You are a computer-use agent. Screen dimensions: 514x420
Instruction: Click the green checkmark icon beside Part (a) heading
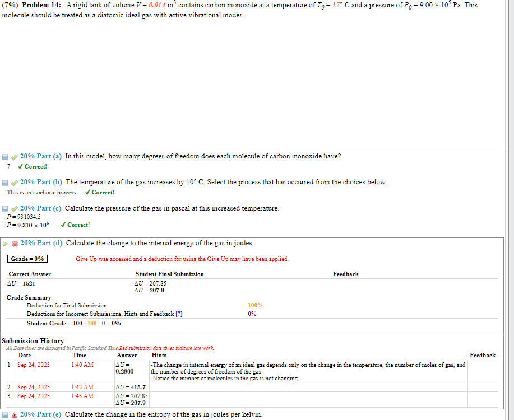point(14,156)
